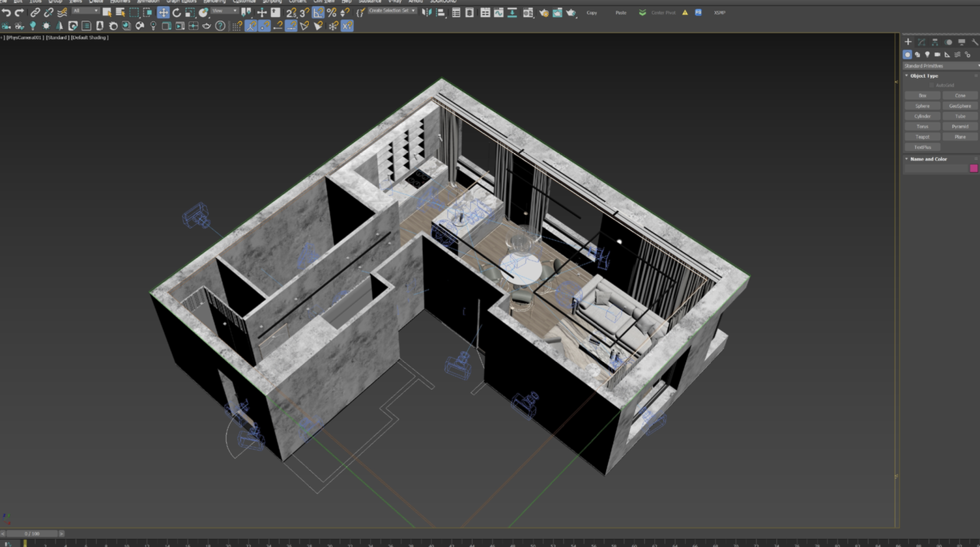Click the Align tool icon
This screenshot has width=980, height=547.
pos(440,12)
